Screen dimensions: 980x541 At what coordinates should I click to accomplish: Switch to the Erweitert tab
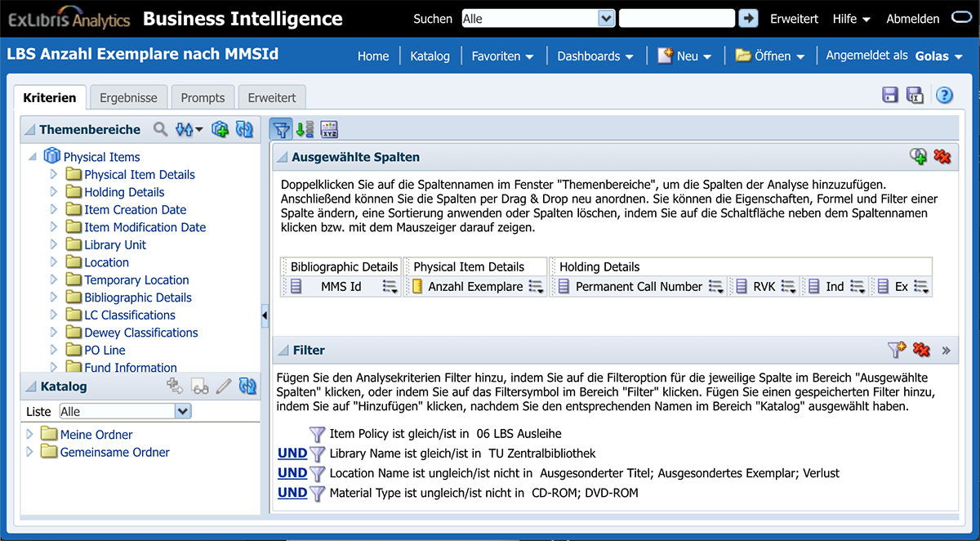click(x=272, y=97)
